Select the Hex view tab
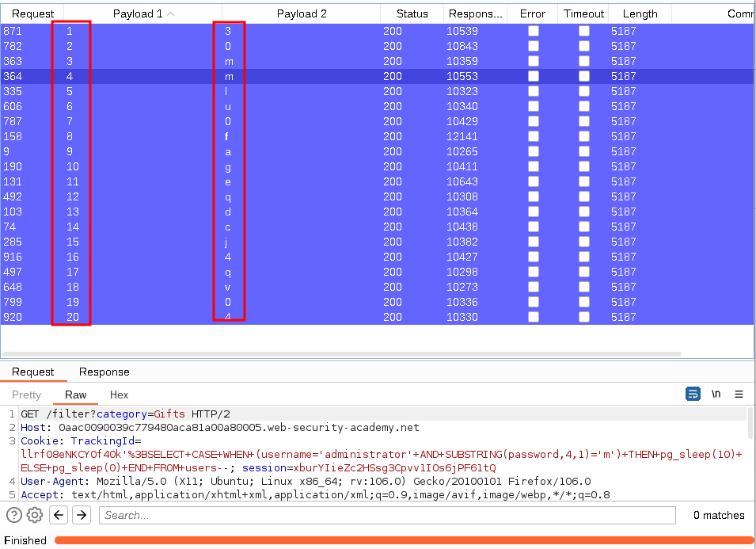The width and height of the screenshot is (756, 549). click(119, 395)
